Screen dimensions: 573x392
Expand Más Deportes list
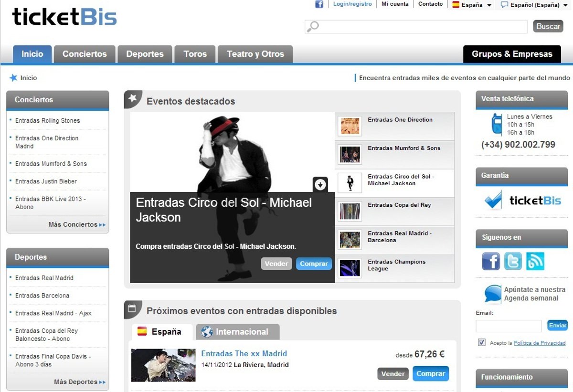coord(79,382)
